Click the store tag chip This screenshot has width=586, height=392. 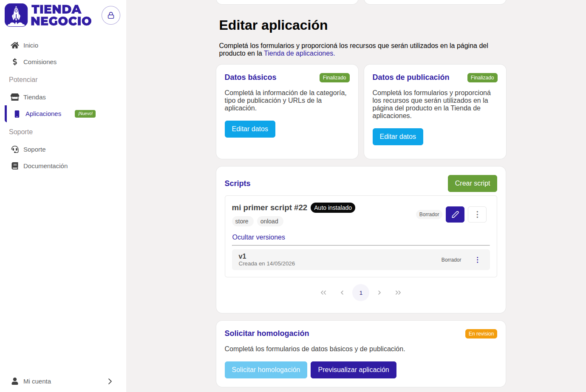coord(242,221)
